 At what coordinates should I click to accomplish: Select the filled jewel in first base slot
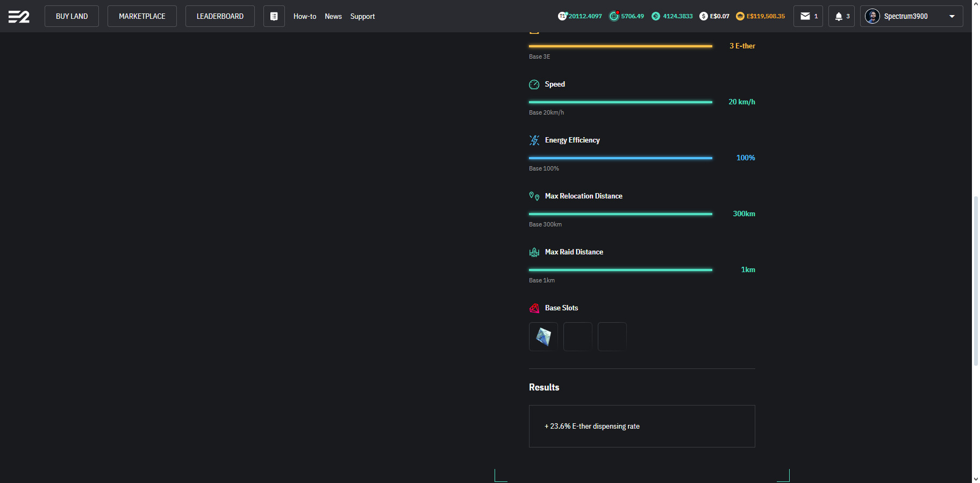pos(543,337)
